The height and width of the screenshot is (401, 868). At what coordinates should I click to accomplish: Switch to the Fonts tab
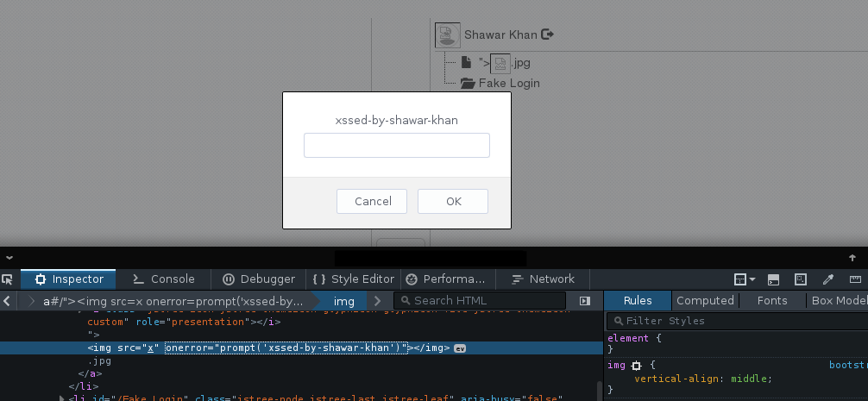coord(772,301)
